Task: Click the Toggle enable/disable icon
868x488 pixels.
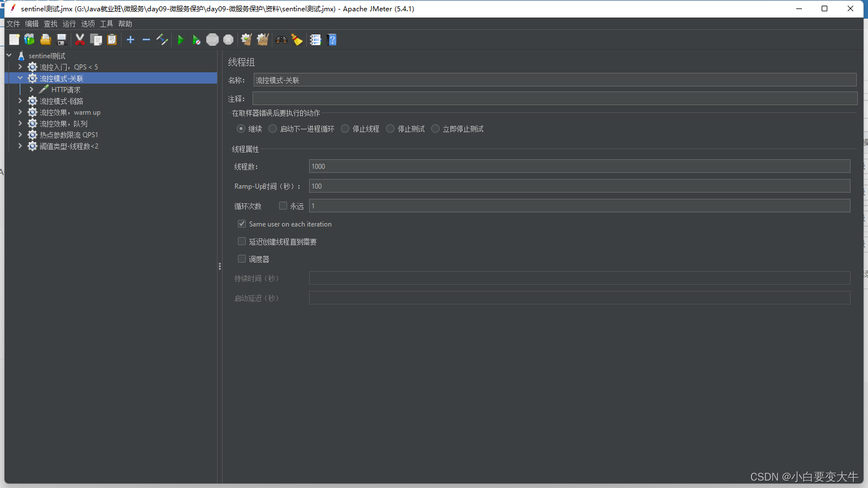Action: (162, 40)
